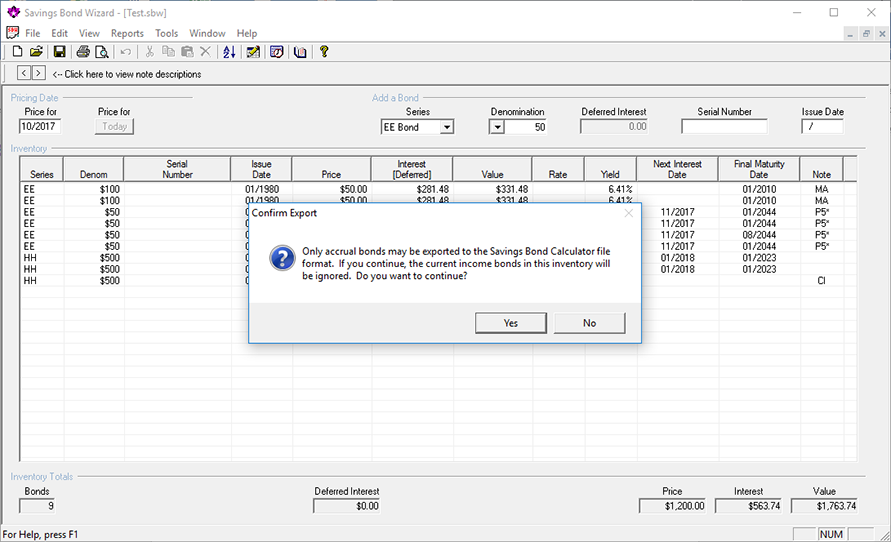Viewport: 891px width, 542px height.
Task: Click the Series column header
Action: click(x=41, y=169)
